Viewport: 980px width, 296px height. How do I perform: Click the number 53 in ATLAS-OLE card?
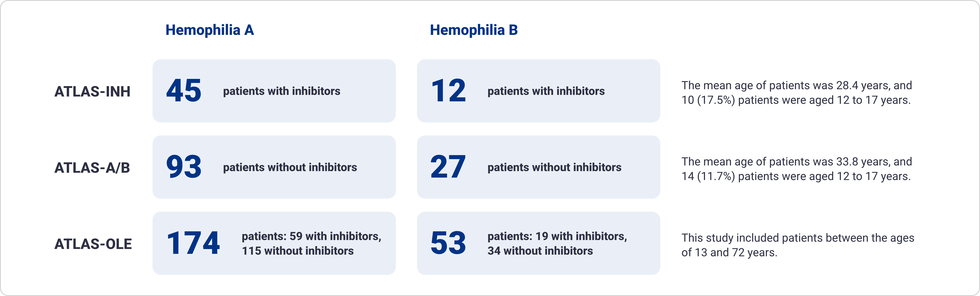coord(448,243)
